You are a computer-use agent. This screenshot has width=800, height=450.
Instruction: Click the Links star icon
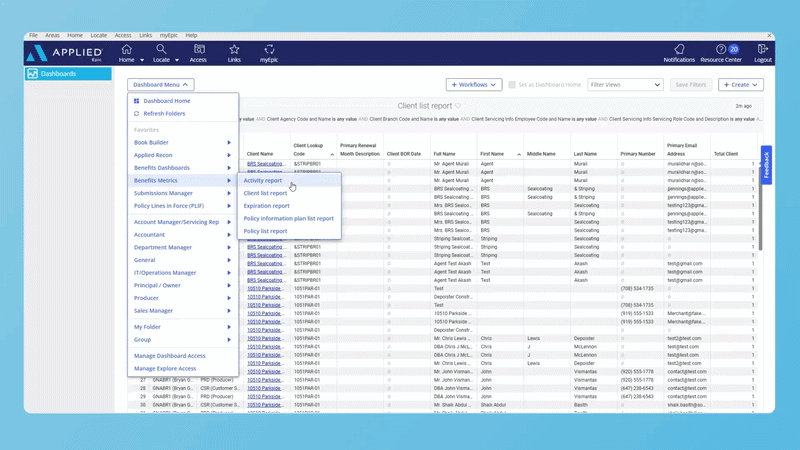pos(234,49)
